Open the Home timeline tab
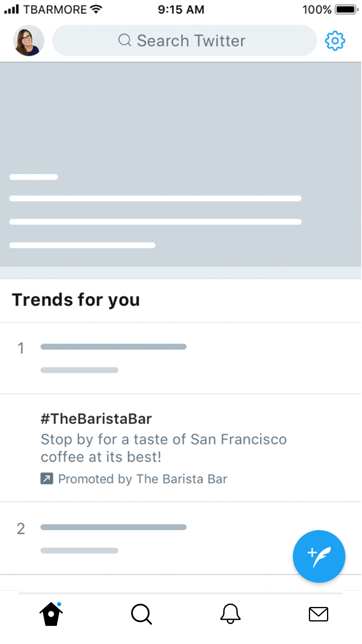 [50, 614]
